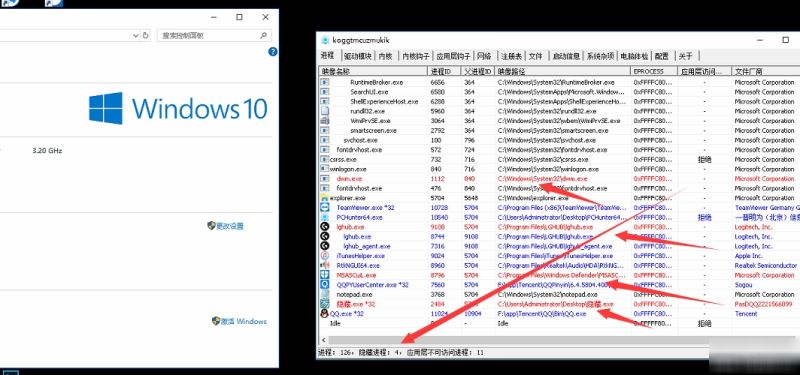Refresh the Control Panel address bar
Viewport: 800px width, 375px height.
[145, 36]
